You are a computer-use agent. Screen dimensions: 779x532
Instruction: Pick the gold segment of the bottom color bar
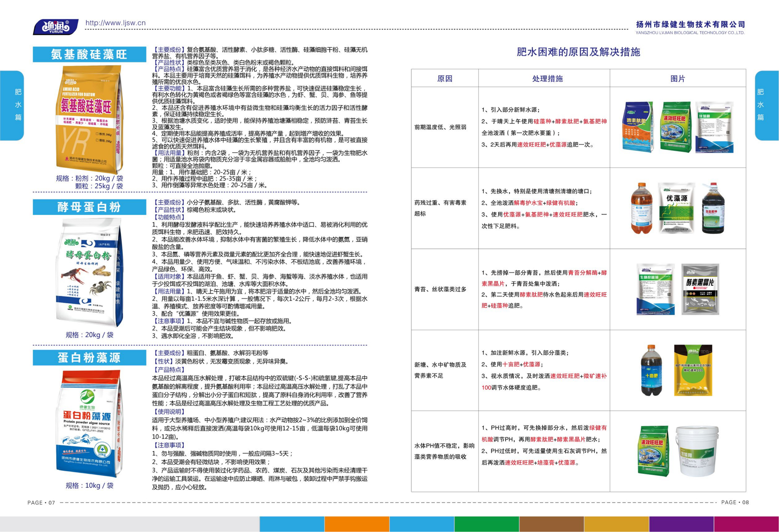(617, 524)
